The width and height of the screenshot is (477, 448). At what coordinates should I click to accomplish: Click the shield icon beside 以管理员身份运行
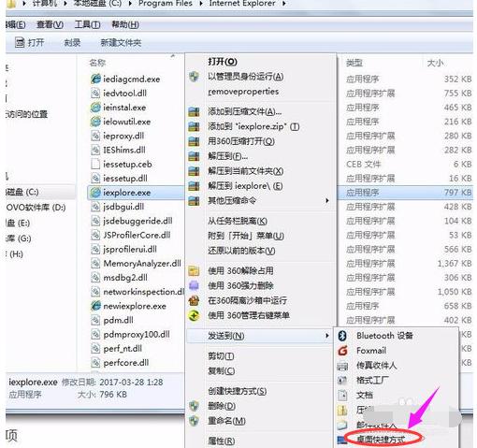[x=194, y=77]
